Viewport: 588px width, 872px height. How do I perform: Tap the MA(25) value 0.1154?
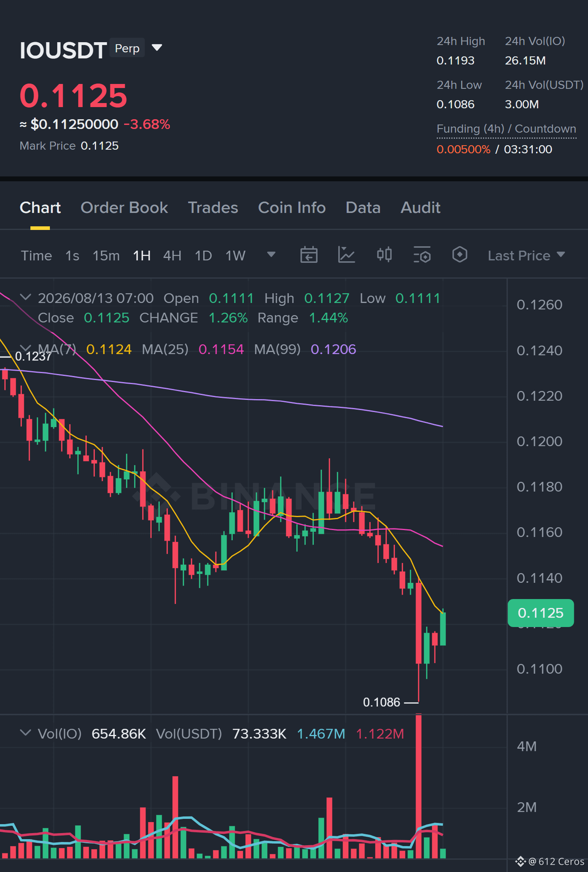tap(221, 349)
